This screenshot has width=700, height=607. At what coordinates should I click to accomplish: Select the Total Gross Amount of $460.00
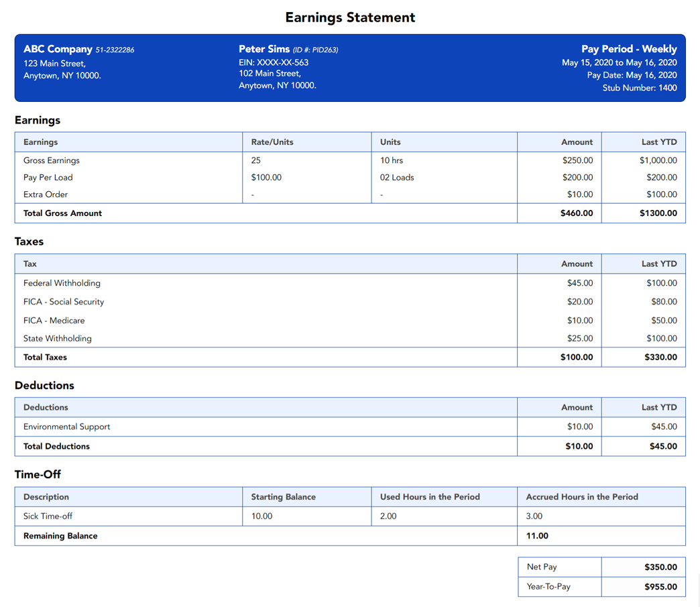pos(577,213)
